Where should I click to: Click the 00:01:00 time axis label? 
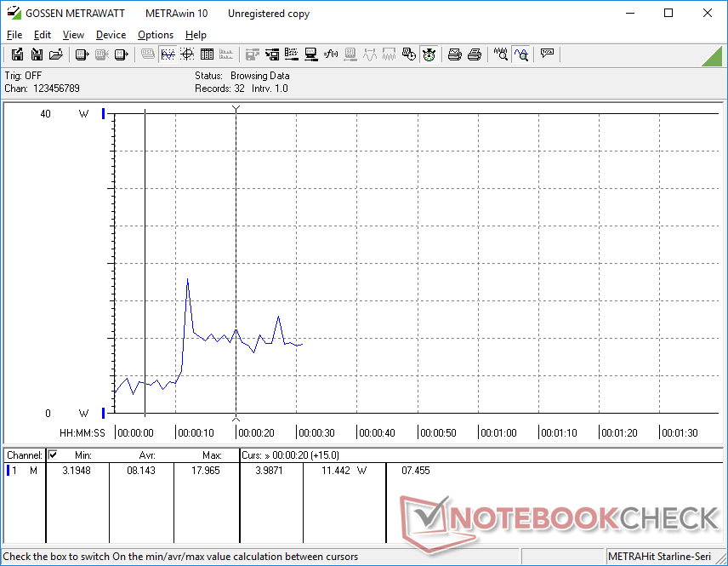(x=498, y=433)
